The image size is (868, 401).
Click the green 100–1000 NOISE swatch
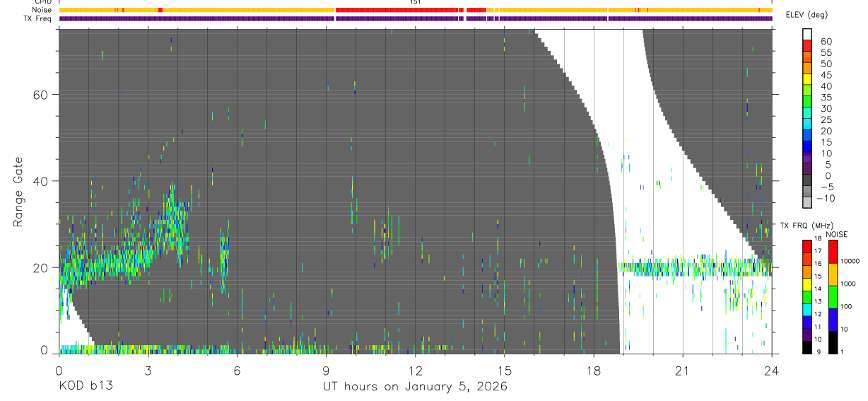tap(833, 296)
